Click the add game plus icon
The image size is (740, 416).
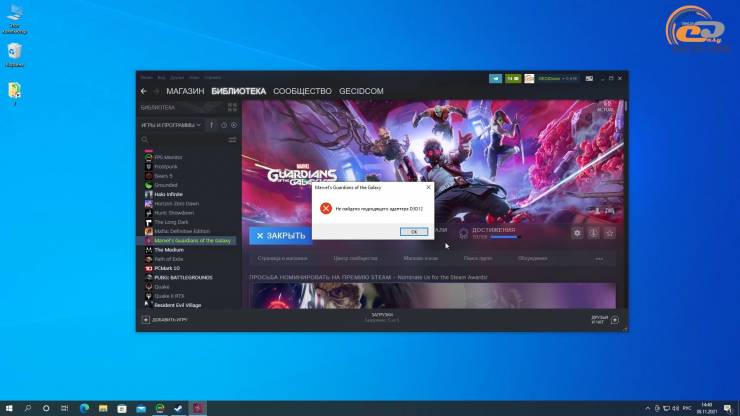coord(146,320)
